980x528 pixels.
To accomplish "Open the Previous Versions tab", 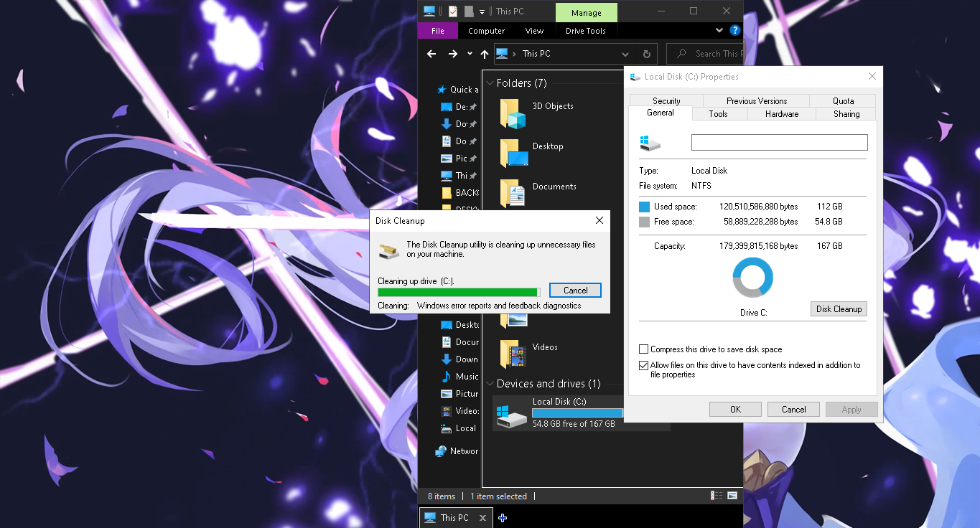I will [757, 101].
